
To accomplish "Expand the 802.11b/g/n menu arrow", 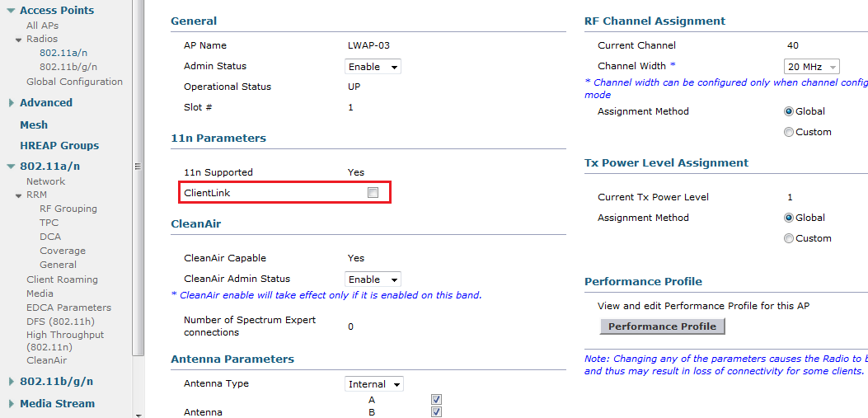I will tap(11, 382).
